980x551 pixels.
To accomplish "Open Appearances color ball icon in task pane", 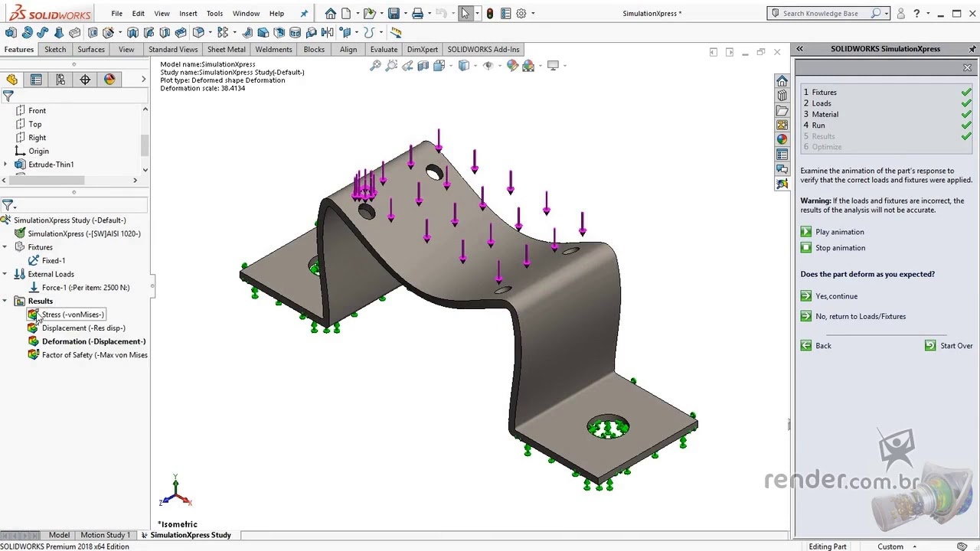I will coord(782,139).
